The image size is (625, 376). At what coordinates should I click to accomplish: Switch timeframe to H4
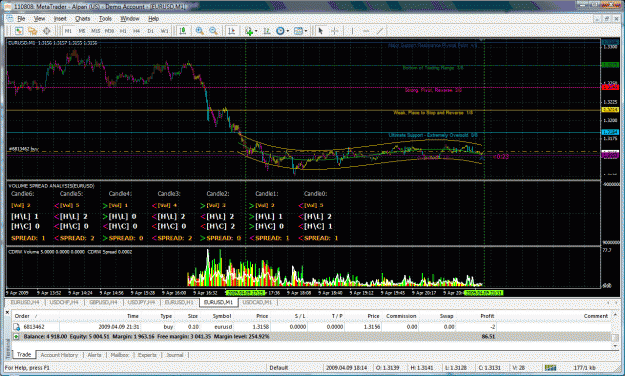(137, 31)
